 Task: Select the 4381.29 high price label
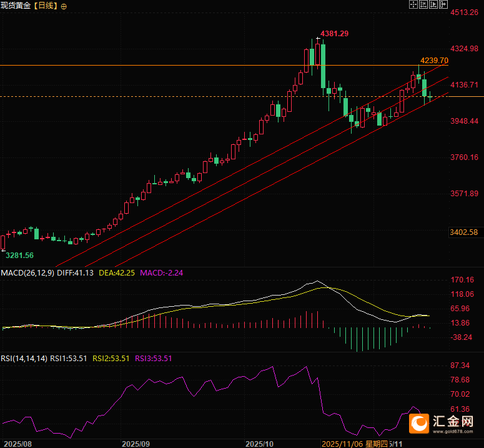point(334,34)
